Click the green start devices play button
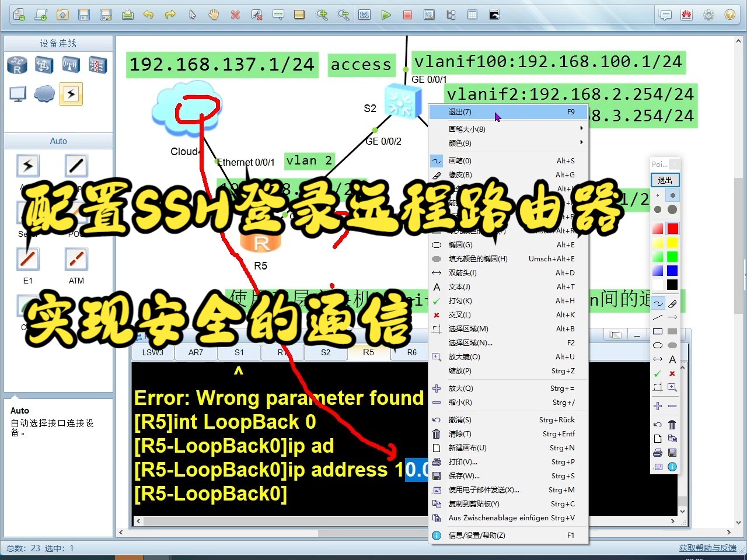747x560 pixels. pos(386,15)
